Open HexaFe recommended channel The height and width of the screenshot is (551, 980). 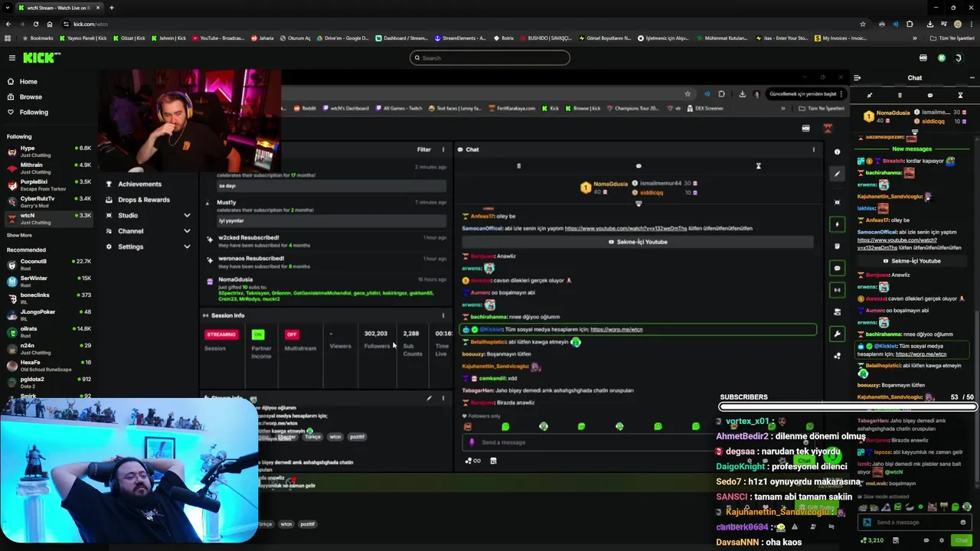(x=47, y=365)
